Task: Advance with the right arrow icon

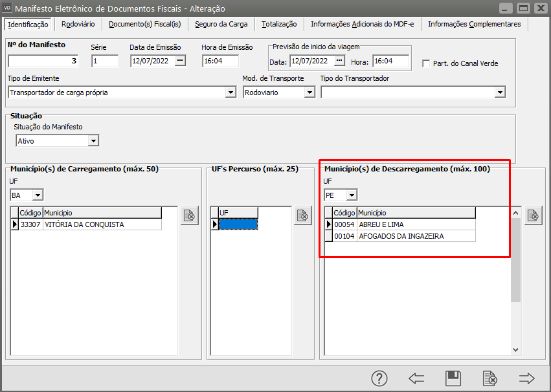Action: click(x=526, y=378)
